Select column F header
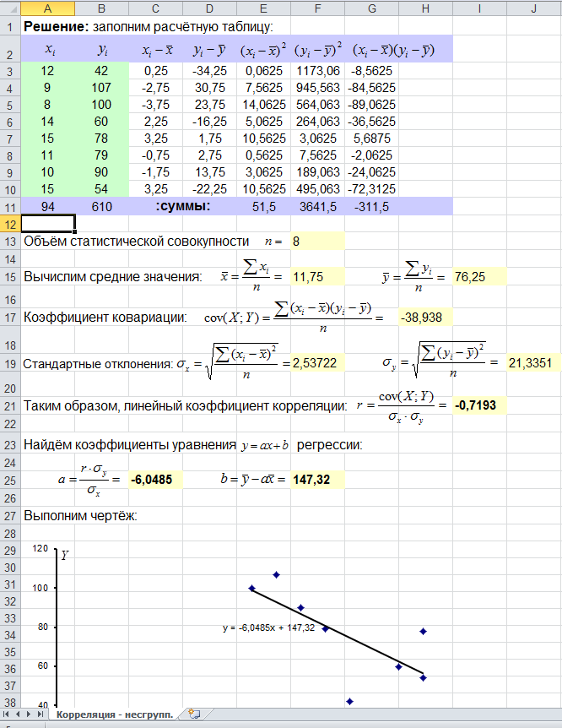This screenshot has width=562, height=728. pos(317,8)
